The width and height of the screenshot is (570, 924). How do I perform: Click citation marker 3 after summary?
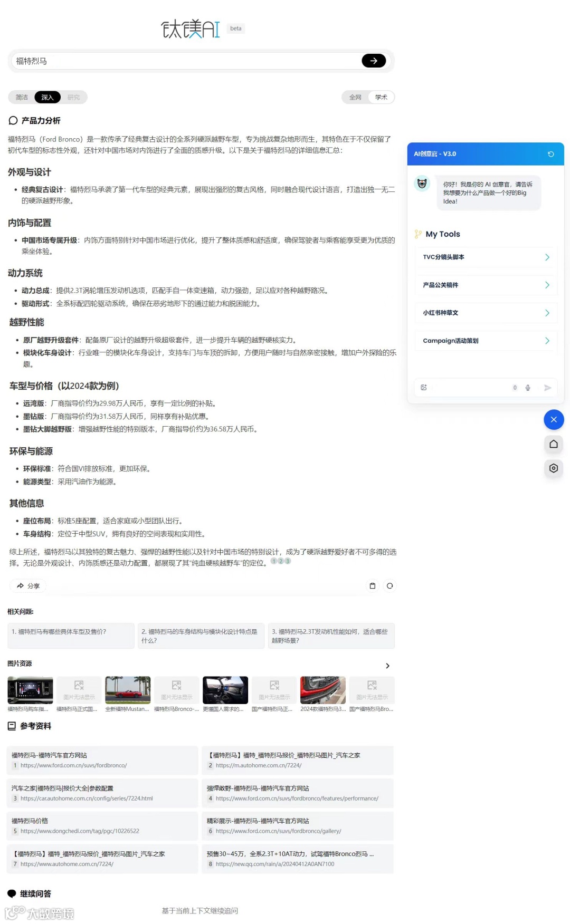tap(288, 561)
